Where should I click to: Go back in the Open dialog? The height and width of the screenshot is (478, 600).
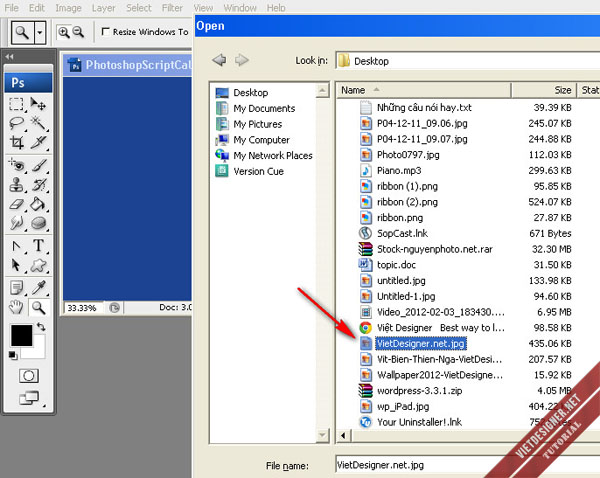(219, 60)
